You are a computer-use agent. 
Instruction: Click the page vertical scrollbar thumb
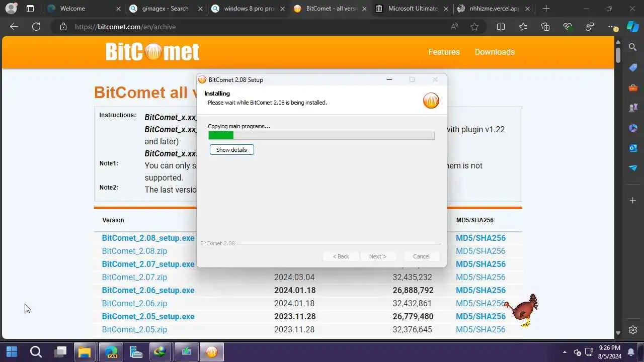click(618, 54)
